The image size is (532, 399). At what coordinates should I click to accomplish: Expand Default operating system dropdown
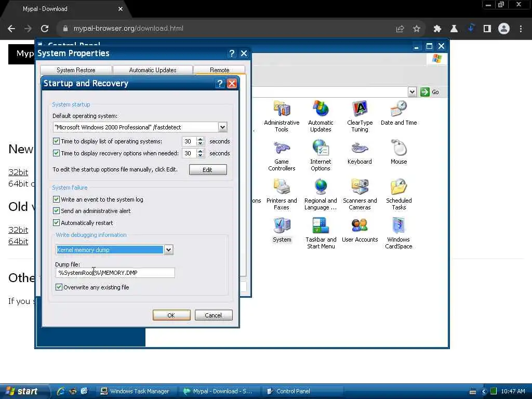[x=222, y=127]
